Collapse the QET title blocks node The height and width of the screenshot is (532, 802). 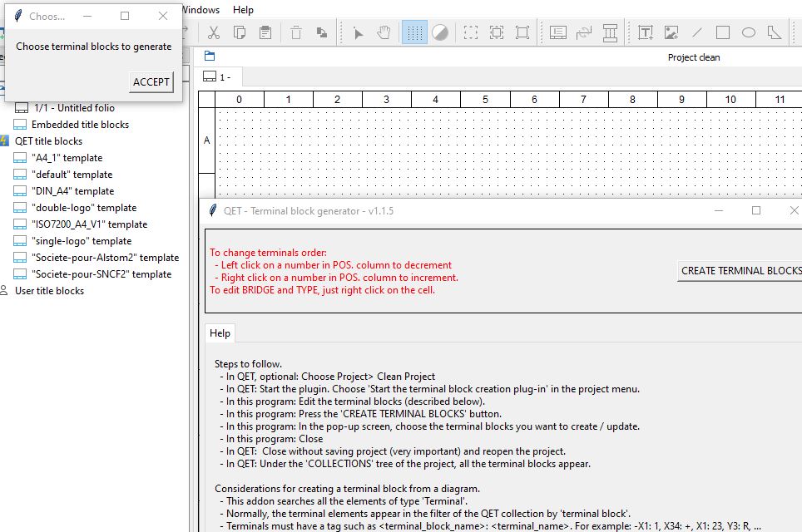pos(6,141)
